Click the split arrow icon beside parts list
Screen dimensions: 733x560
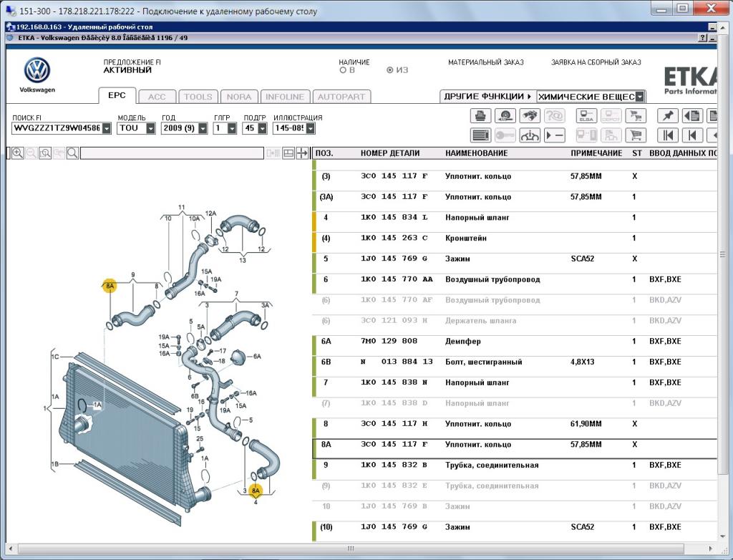click(x=303, y=153)
